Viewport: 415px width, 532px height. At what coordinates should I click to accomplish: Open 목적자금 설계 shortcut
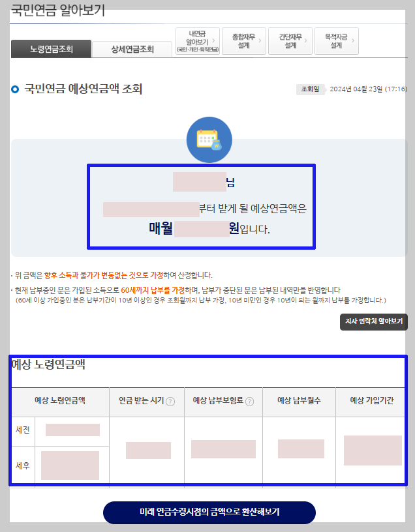pos(337,41)
